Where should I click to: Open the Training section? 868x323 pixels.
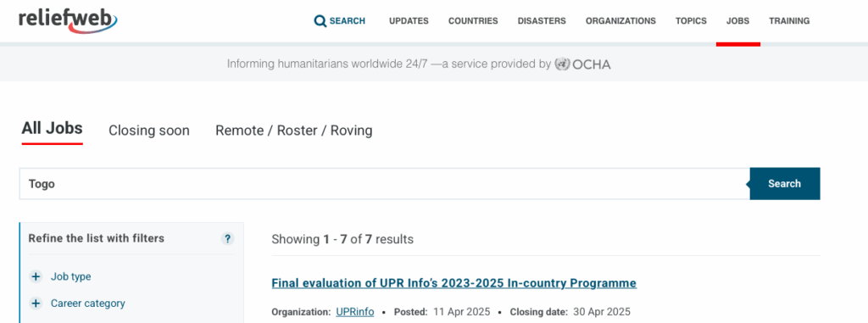789,21
